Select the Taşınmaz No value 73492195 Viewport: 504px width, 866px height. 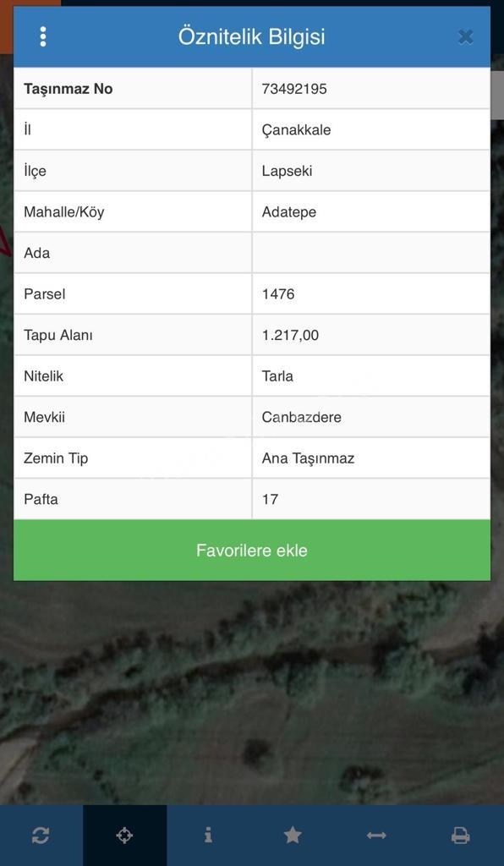tap(294, 89)
